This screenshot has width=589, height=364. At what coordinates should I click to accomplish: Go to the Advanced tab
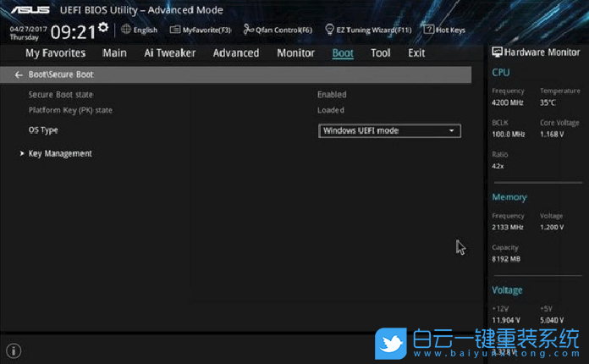236,52
